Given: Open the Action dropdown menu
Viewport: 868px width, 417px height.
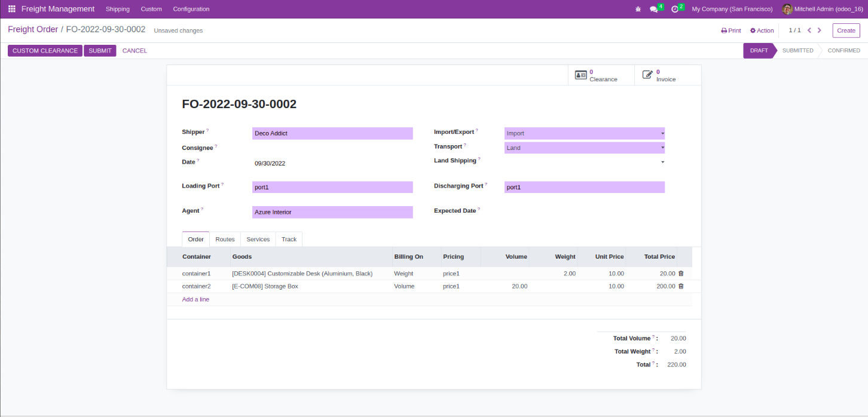Looking at the screenshot, I should coord(762,30).
